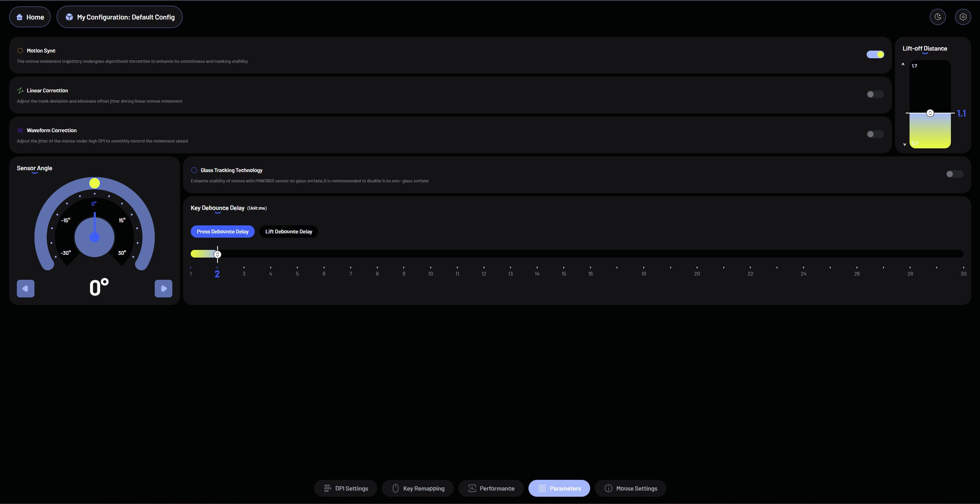Disable the Motion Sync toggle
Image resolution: width=980 pixels, height=504 pixels.
875,54
